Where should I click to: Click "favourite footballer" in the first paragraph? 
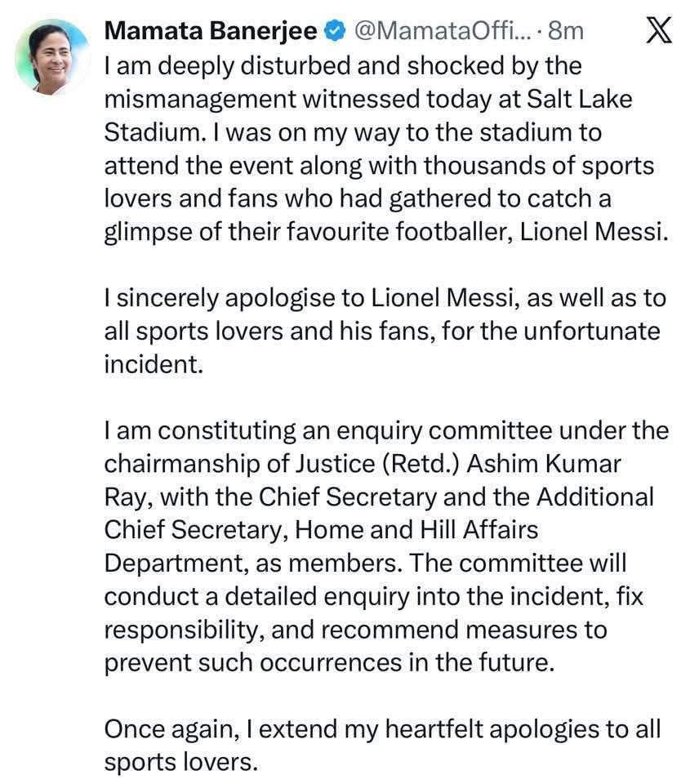click(x=383, y=232)
